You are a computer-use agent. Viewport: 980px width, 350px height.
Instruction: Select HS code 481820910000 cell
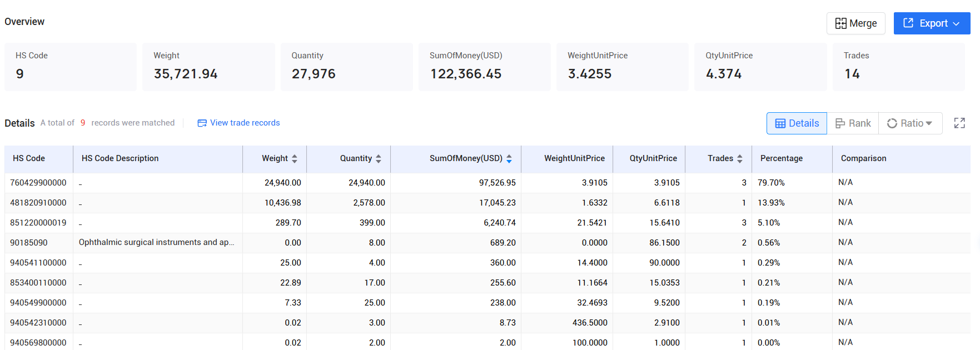pyautogui.click(x=38, y=203)
